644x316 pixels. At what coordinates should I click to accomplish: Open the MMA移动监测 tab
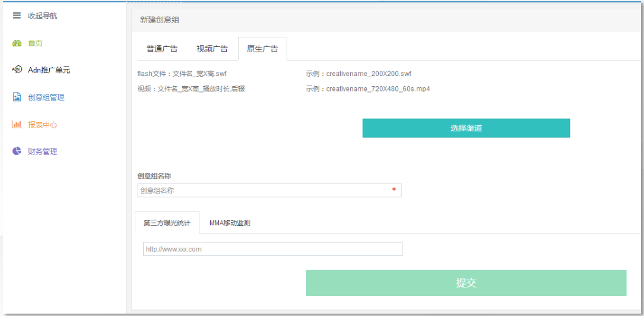pyautogui.click(x=230, y=223)
